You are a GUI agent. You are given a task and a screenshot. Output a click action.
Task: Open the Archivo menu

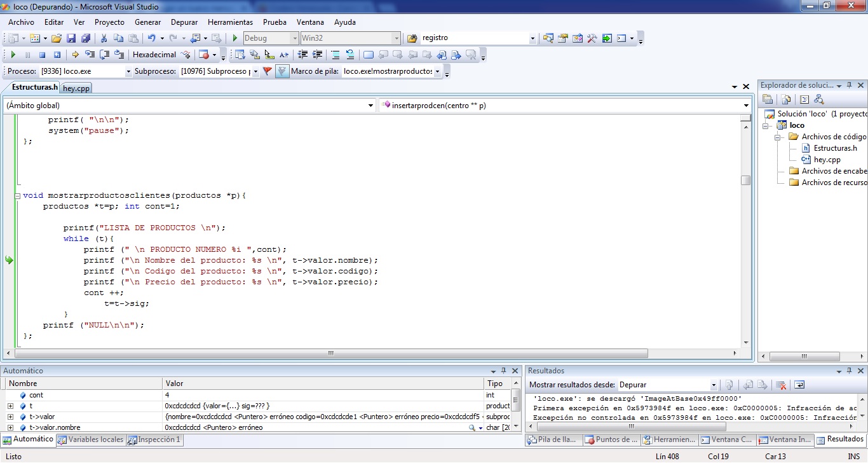(21, 22)
